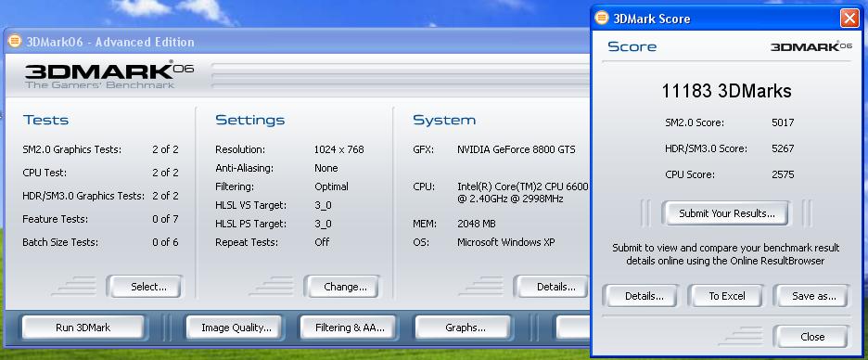The width and height of the screenshot is (868, 360).
Task: Click the HLSL VS Target value 3_0
Action: [x=323, y=205]
